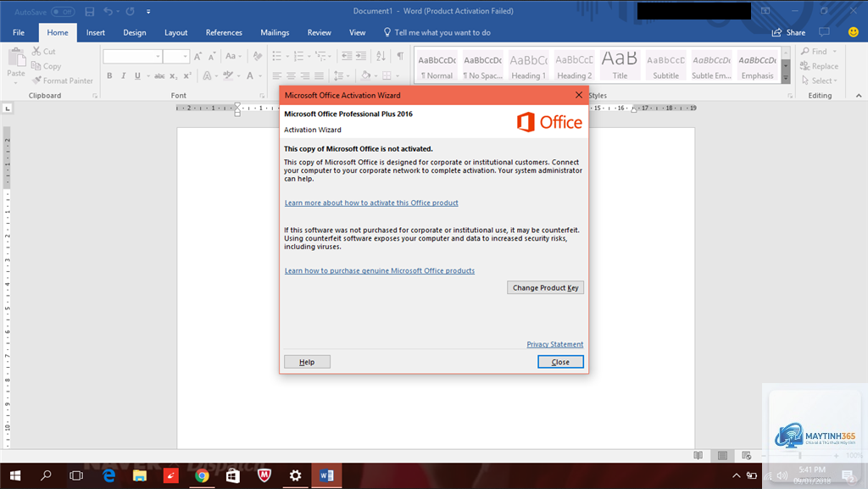868x489 pixels.
Task: Toggle Superscript formatting
Action: [187, 75]
